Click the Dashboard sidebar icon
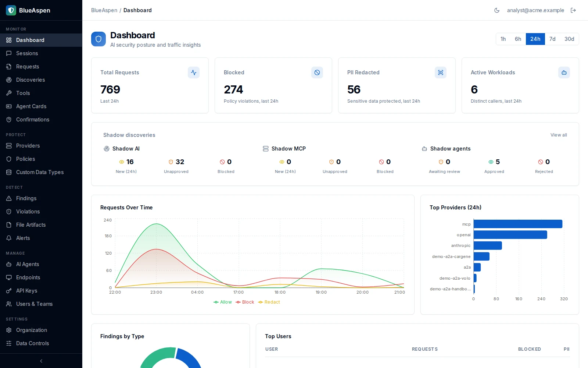 tap(9, 40)
